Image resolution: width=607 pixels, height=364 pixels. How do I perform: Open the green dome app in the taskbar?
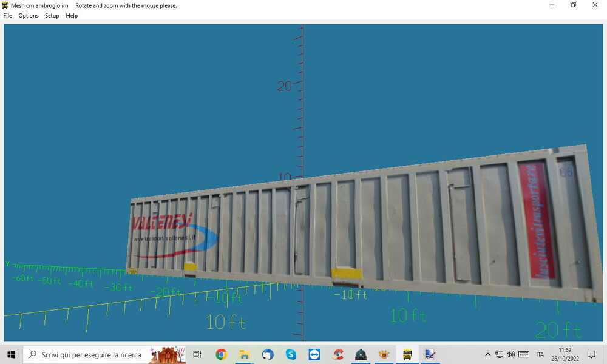click(361, 354)
